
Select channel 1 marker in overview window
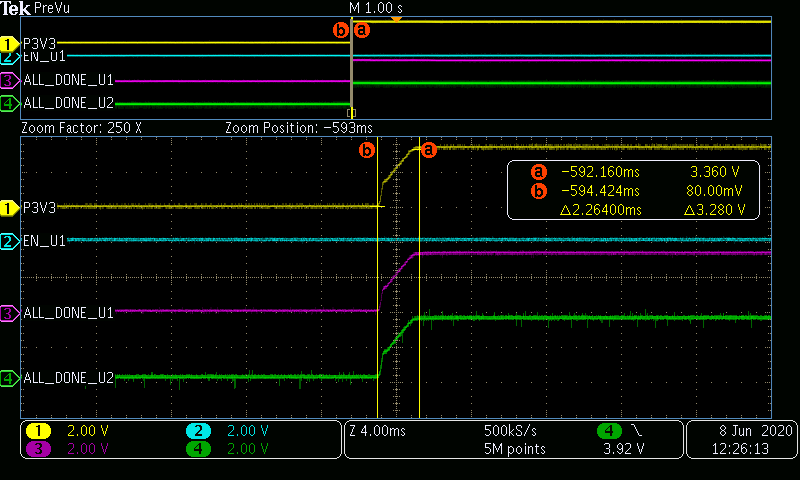(9, 44)
